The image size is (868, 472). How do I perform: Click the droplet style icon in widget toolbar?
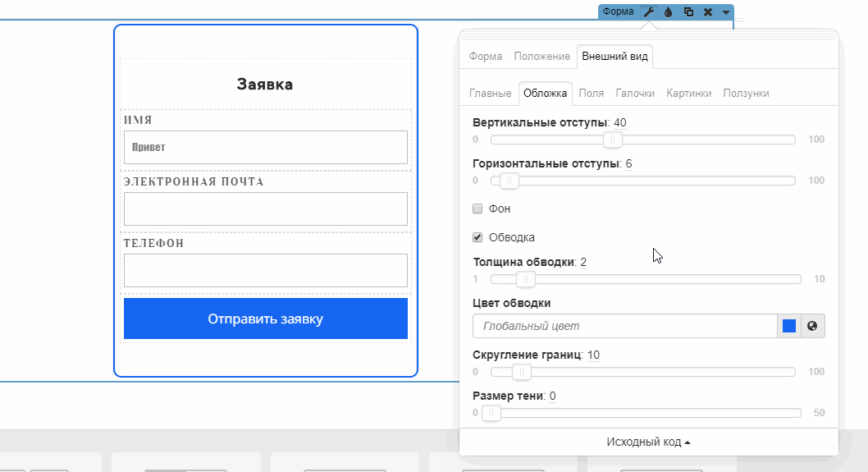click(x=668, y=12)
